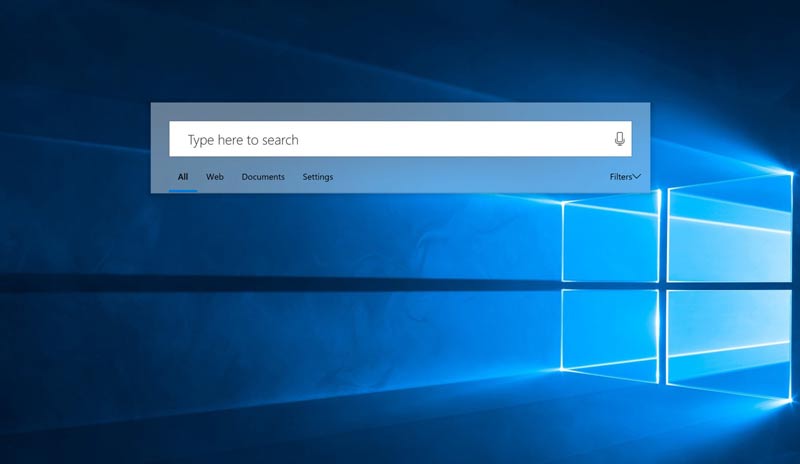The height and width of the screenshot is (464, 800).
Task: Focus the 'Type here to search' field
Action: (401, 139)
